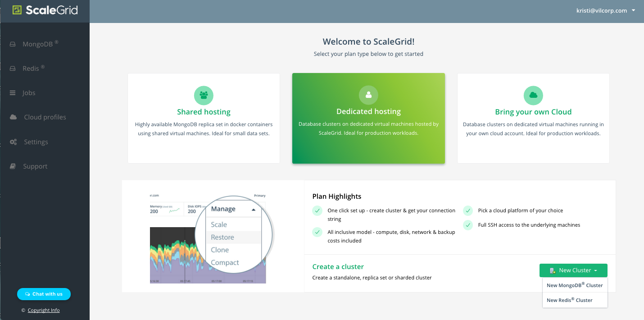Click the caret next to account email
Screen dimensions: 644x320
(x=634, y=11)
